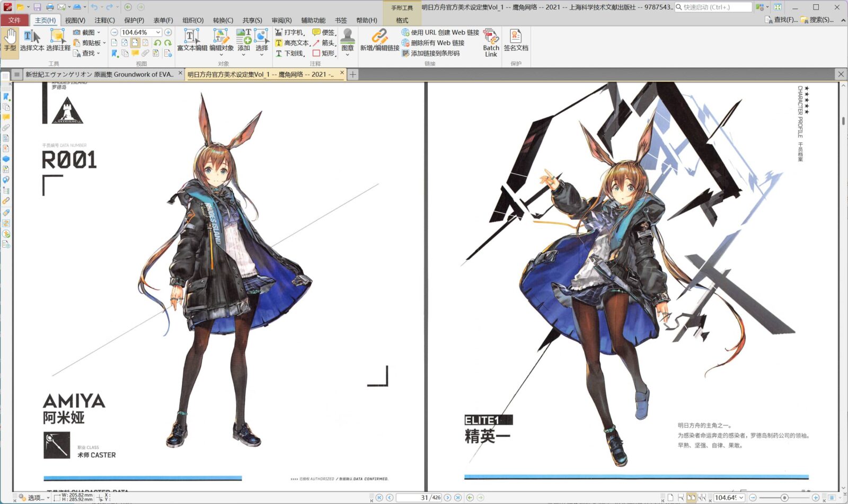Expand the Add (添加) dropdown arrow

click(x=243, y=54)
